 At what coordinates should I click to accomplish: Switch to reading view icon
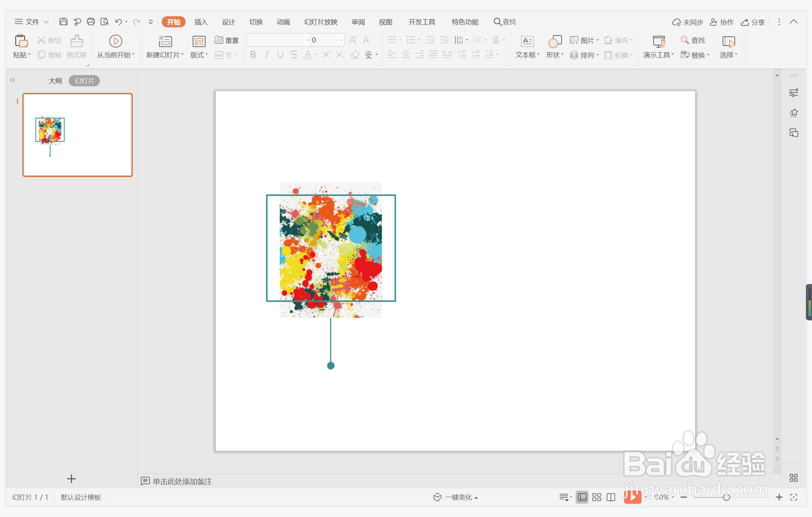[x=610, y=497]
